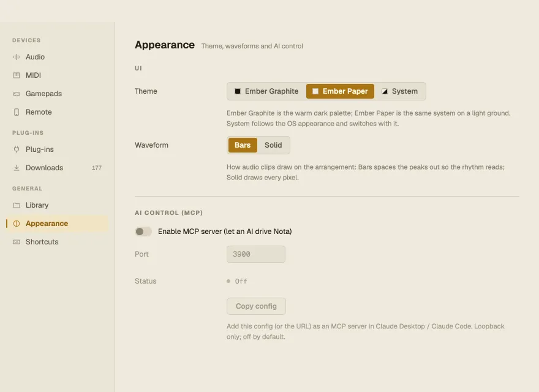
Task: Click the Waveform row label
Action: tap(152, 145)
